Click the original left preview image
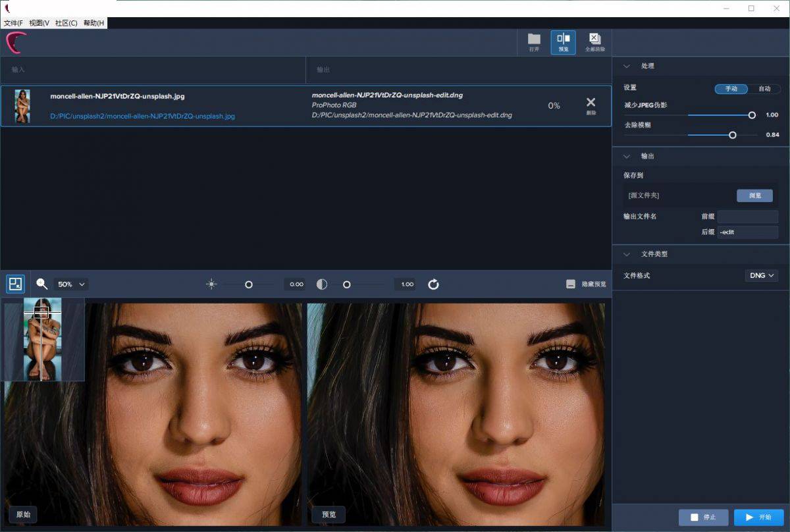790x532 pixels. click(x=153, y=414)
